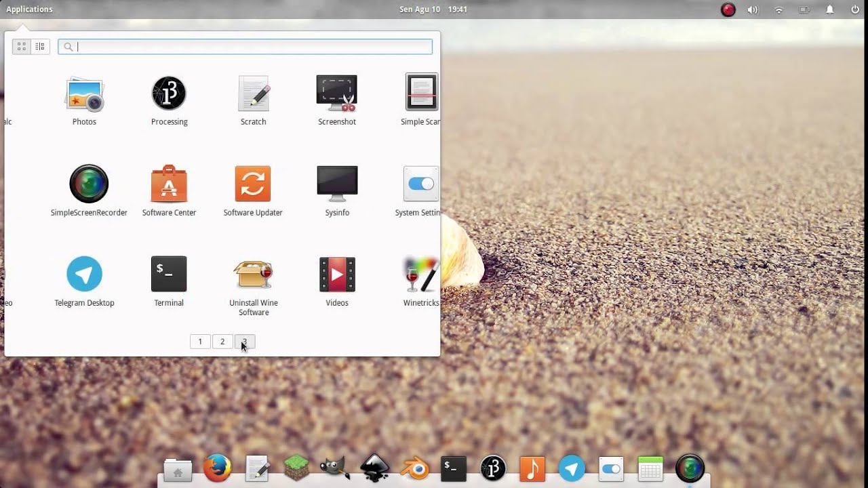Launch Simple Scan application
This screenshot has width=868, height=488.
pyautogui.click(x=420, y=100)
